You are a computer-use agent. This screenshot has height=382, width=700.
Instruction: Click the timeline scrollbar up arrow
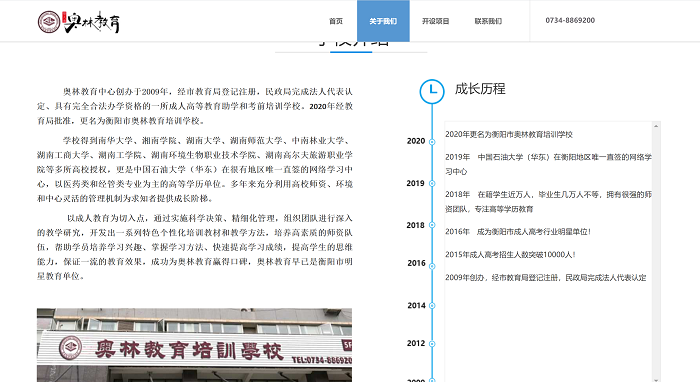click(x=656, y=126)
